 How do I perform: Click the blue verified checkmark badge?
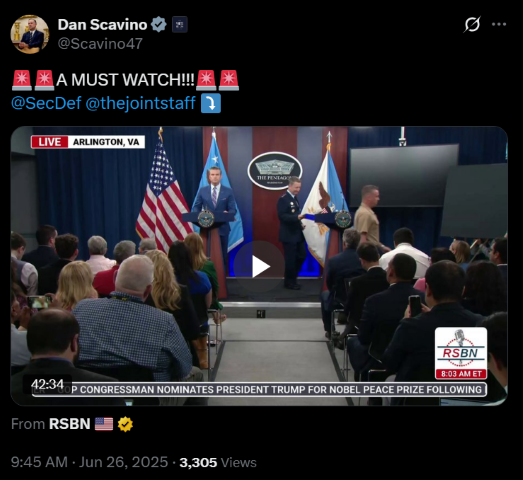(159, 25)
